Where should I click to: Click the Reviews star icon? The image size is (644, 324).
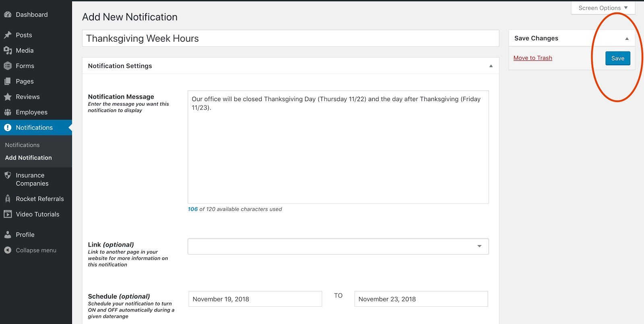pyautogui.click(x=8, y=97)
